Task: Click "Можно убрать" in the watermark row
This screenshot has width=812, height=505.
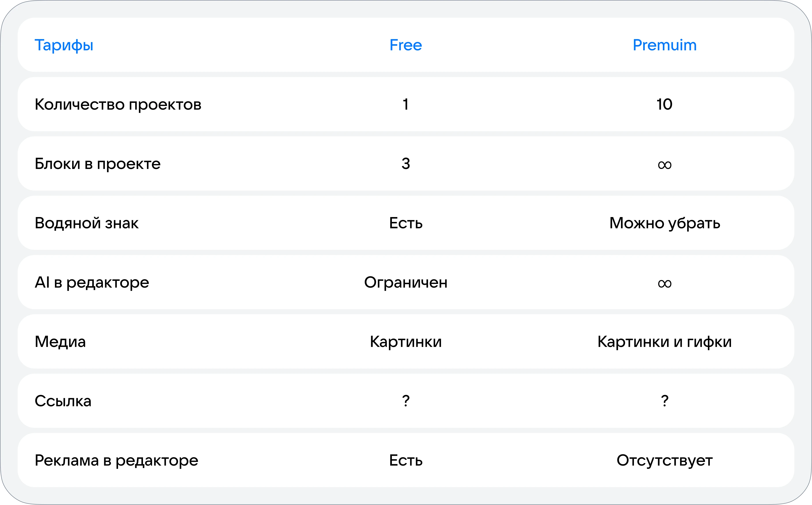Action: [x=664, y=223]
